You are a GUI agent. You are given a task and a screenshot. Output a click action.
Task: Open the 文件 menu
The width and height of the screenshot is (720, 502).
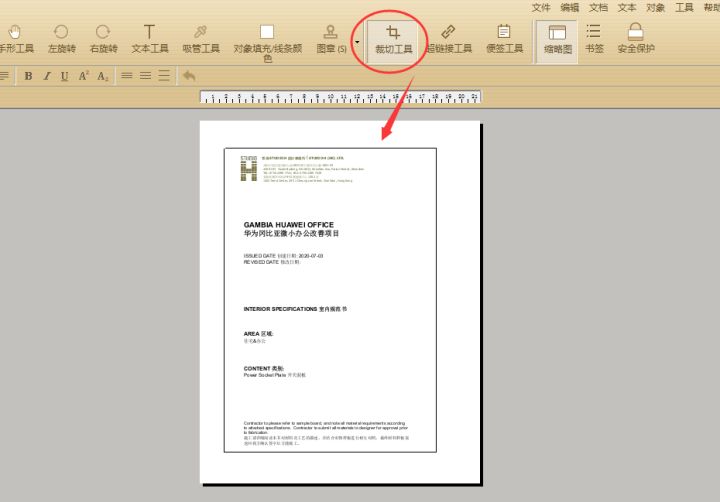pyautogui.click(x=540, y=8)
